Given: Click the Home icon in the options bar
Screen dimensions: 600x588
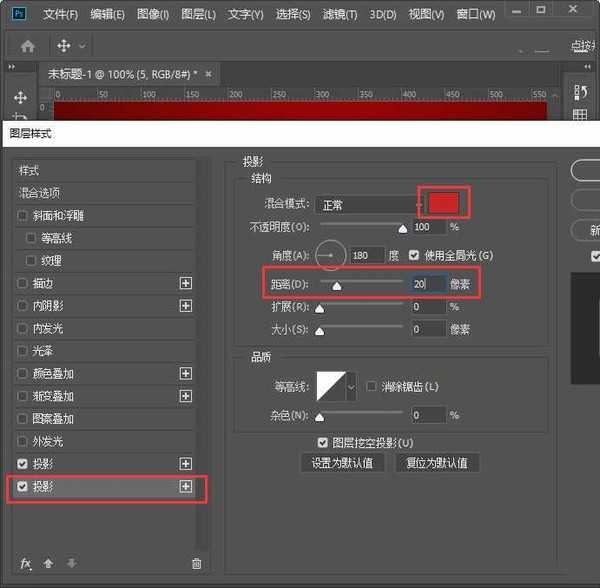Looking at the screenshot, I should pos(28,46).
